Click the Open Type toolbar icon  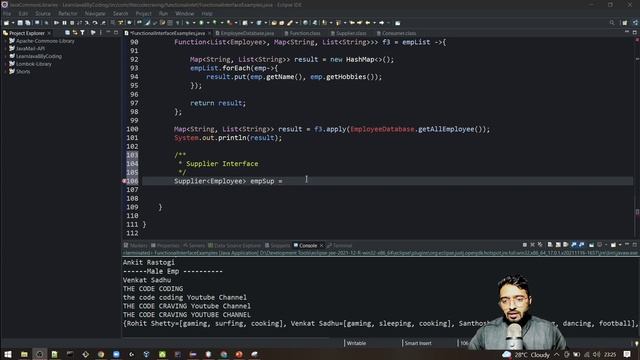(x=274, y=23)
